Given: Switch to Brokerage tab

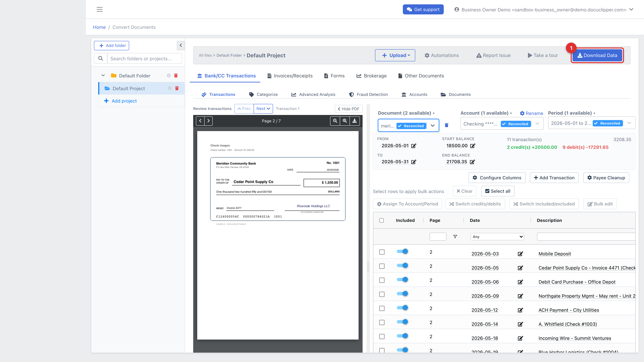Looking at the screenshot, I should pyautogui.click(x=371, y=76).
